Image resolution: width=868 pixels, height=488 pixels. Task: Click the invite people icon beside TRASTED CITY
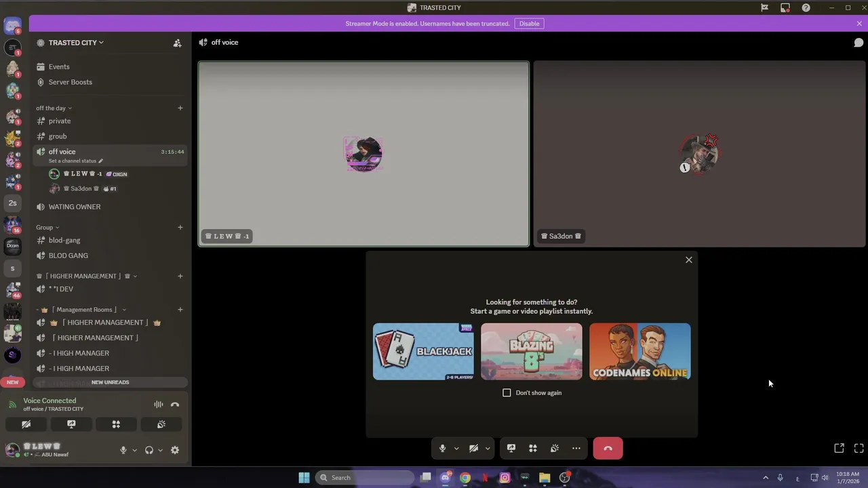coord(177,43)
